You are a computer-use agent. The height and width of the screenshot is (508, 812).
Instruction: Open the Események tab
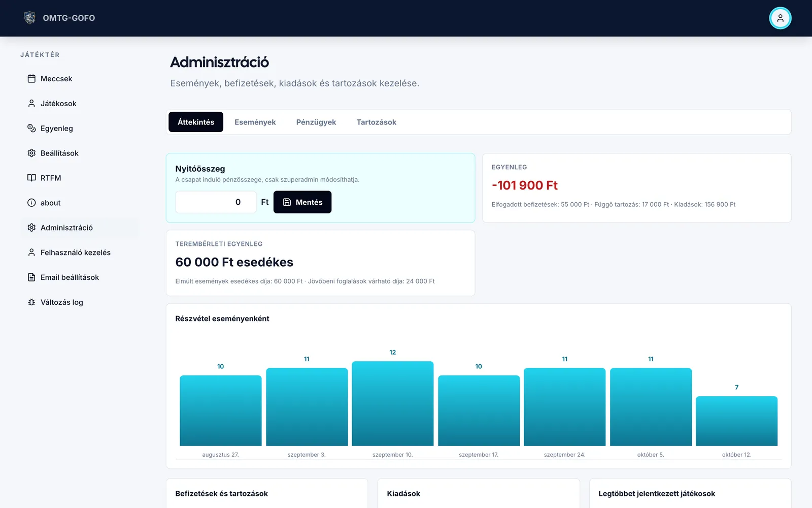coord(255,122)
